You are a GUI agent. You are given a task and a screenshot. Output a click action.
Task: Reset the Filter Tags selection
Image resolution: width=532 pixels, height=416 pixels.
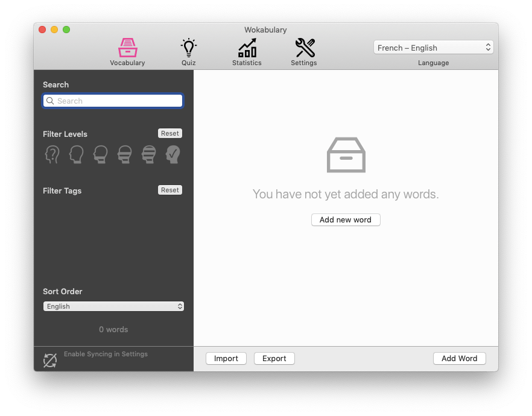170,190
